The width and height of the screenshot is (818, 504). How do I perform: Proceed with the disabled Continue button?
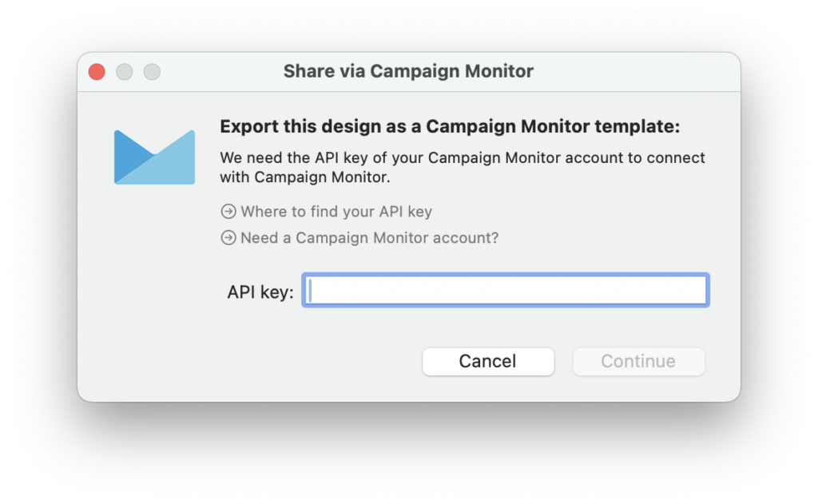pos(638,361)
